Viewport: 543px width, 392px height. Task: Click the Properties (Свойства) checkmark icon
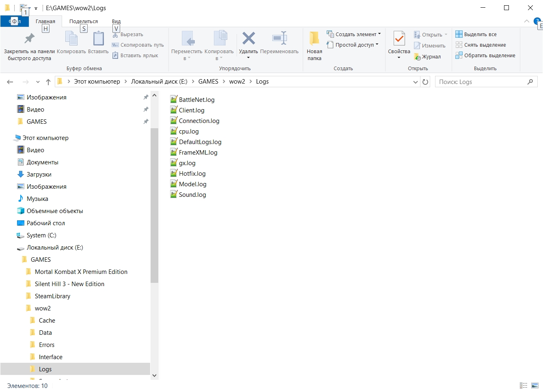tap(399, 39)
